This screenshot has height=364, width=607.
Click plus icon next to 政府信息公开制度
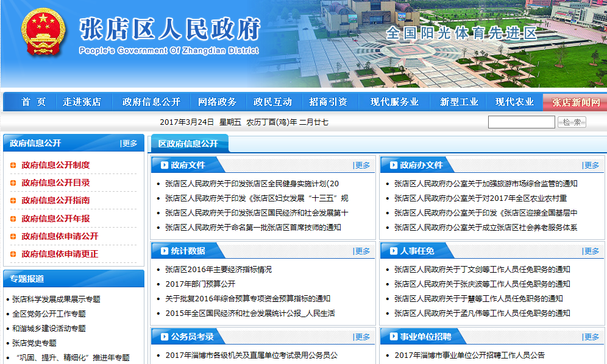pyautogui.click(x=13, y=165)
